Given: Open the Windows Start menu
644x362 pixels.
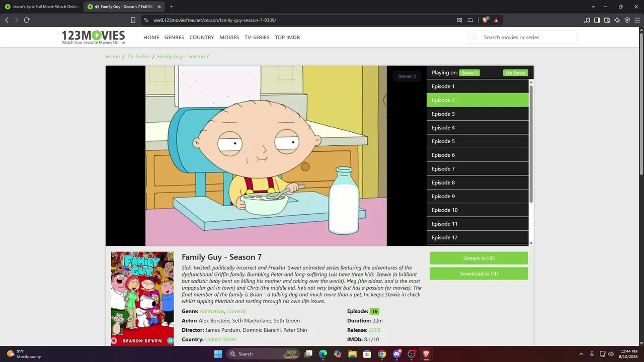Looking at the screenshot, I should [218, 354].
